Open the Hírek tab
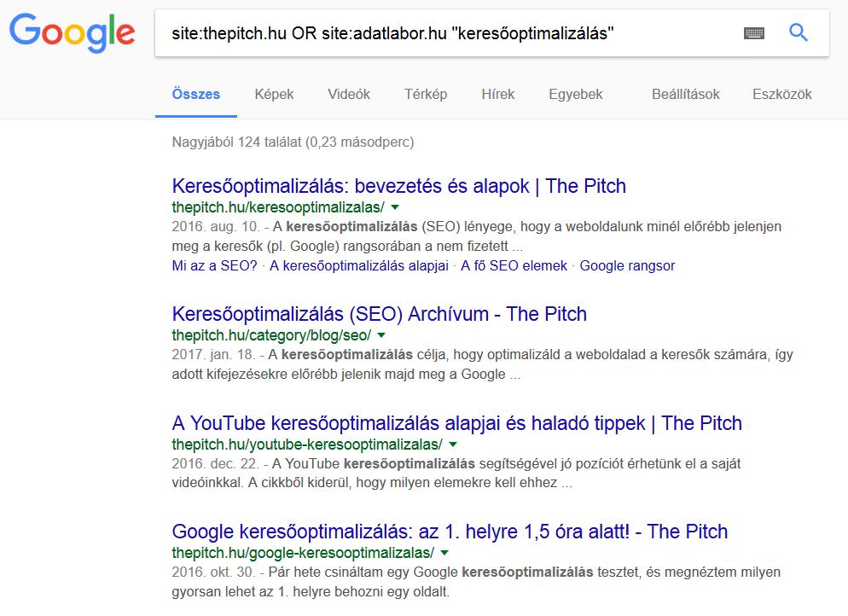 (498, 94)
